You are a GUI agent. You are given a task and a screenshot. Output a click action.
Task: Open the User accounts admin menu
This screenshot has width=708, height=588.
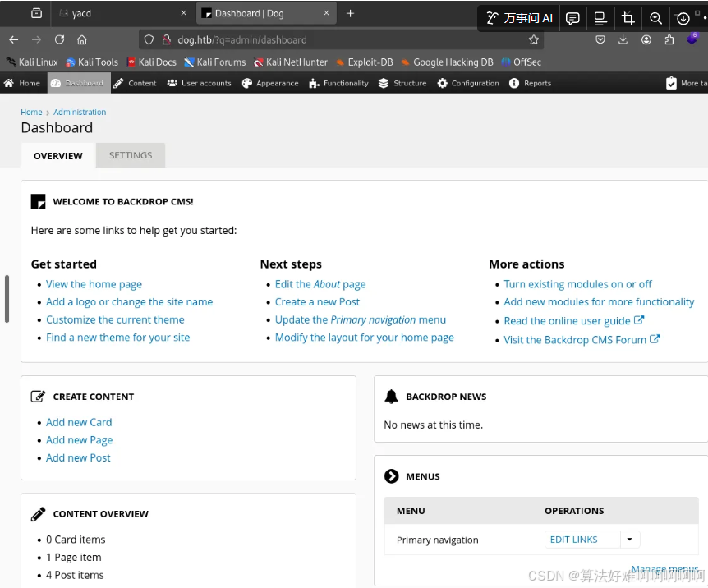pyautogui.click(x=199, y=83)
